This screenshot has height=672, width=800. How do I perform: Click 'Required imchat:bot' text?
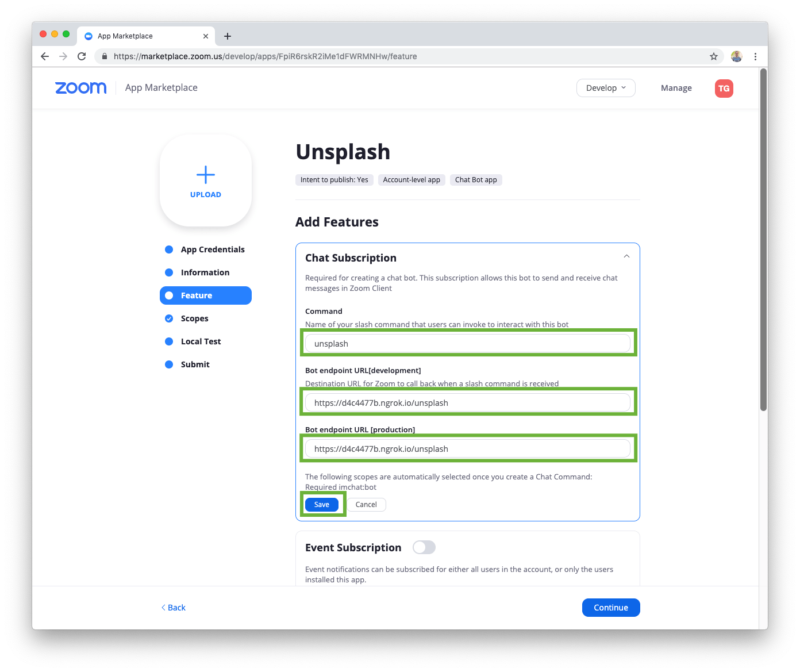pyautogui.click(x=341, y=487)
